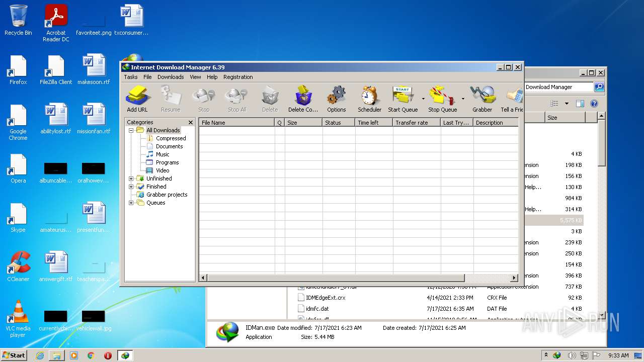Select the Programs category
The height and width of the screenshot is (362, 644).
[167, 162]
